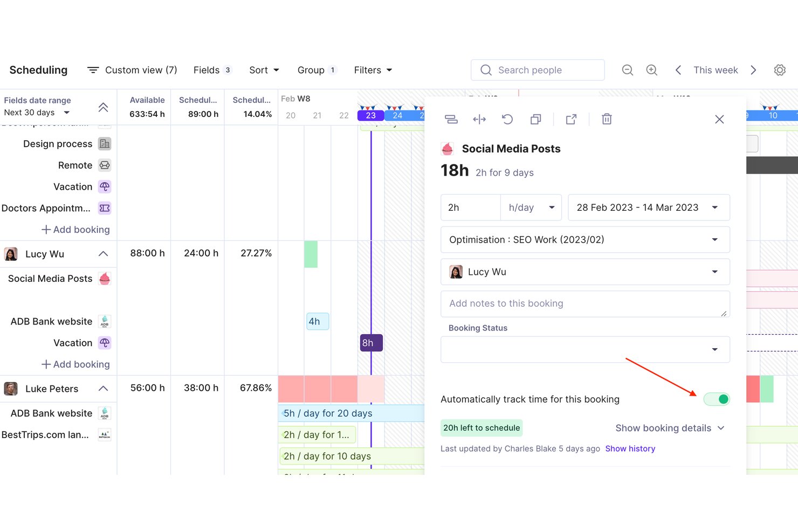
Task: Click Show history link
Action: click(x=630, y=448)
